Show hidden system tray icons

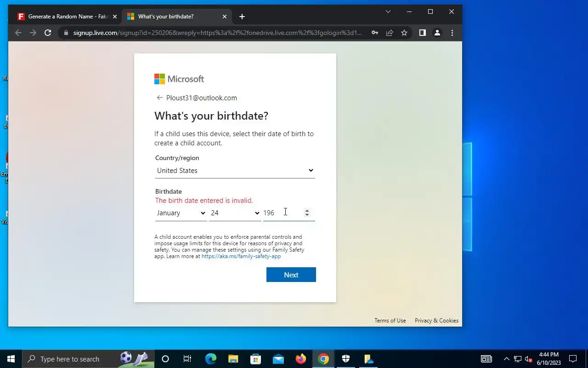[x=506, y=359]
